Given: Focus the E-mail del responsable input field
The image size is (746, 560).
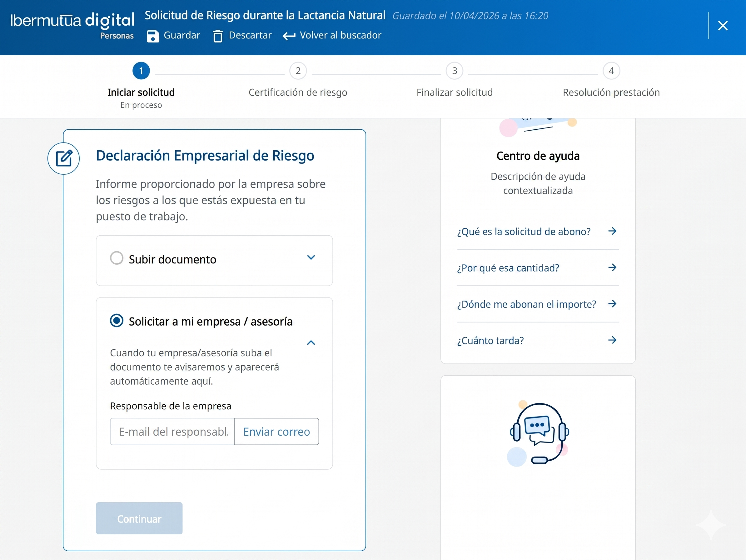Looking at the screenshot, I should click(x=172, y=432).
